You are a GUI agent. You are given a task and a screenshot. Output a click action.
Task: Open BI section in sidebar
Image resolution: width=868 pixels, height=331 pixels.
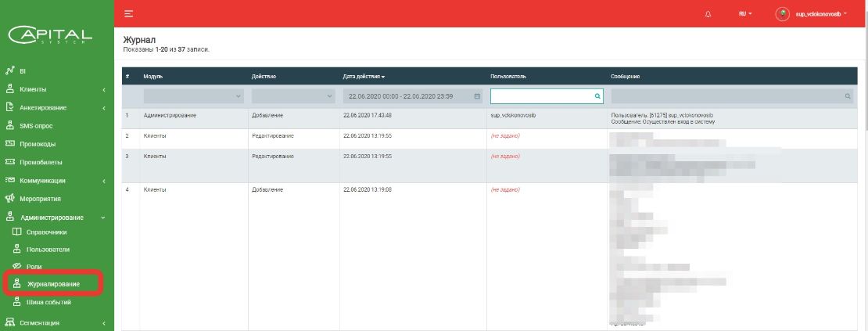click(23, 70)
